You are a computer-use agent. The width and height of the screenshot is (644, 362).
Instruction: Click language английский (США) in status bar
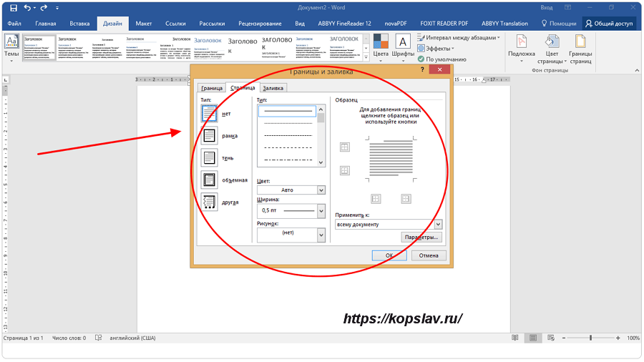pyautogui.click(x=132, y=338)
